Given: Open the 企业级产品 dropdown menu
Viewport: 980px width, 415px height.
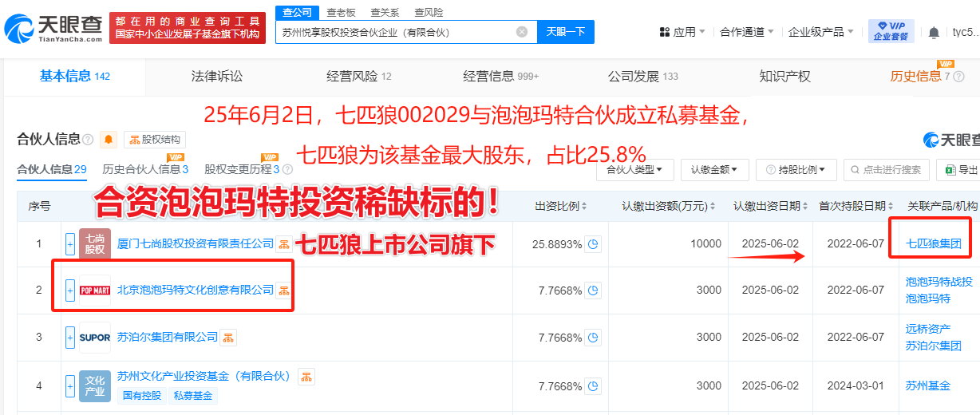Looking at the screenshot, I should coord(820,33).
